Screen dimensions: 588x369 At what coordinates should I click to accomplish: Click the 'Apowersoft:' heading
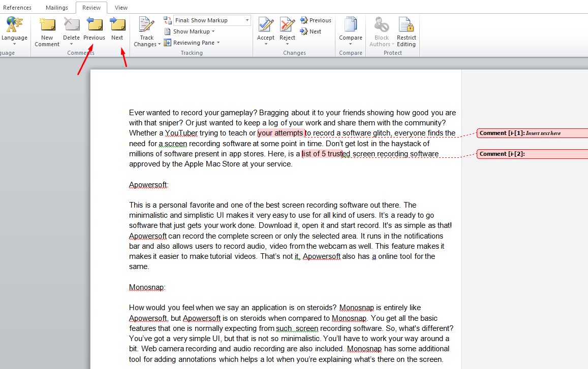click(149, 185)
